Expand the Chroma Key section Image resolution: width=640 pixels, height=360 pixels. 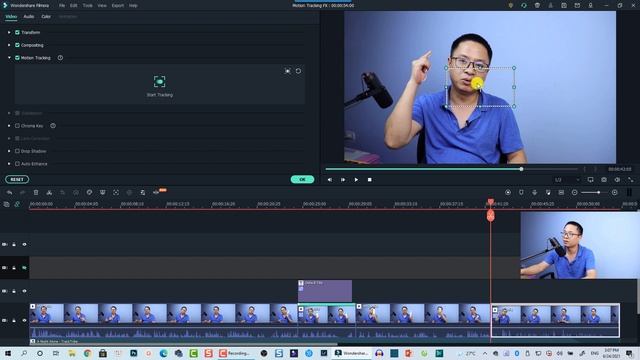click(9, 126)
